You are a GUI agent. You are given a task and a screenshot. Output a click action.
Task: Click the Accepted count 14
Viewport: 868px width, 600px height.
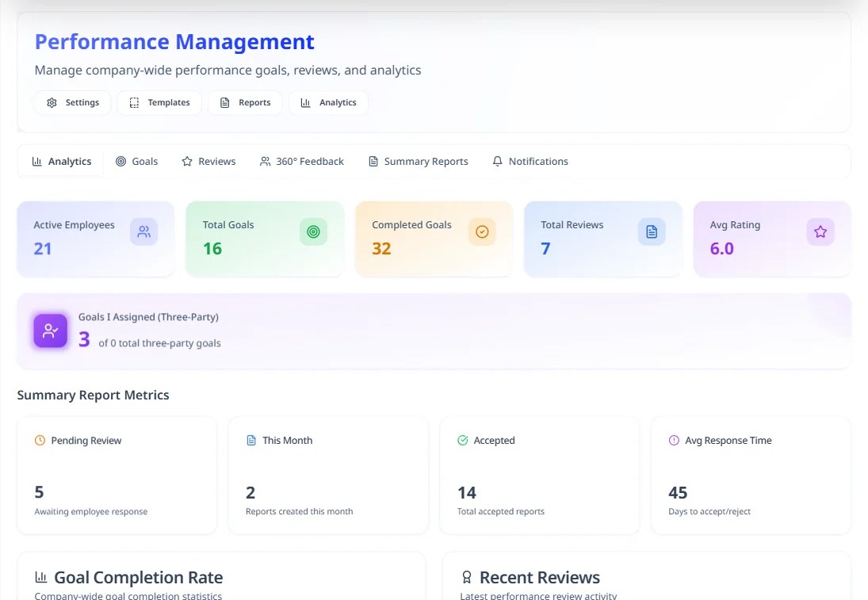click(467, 493)
